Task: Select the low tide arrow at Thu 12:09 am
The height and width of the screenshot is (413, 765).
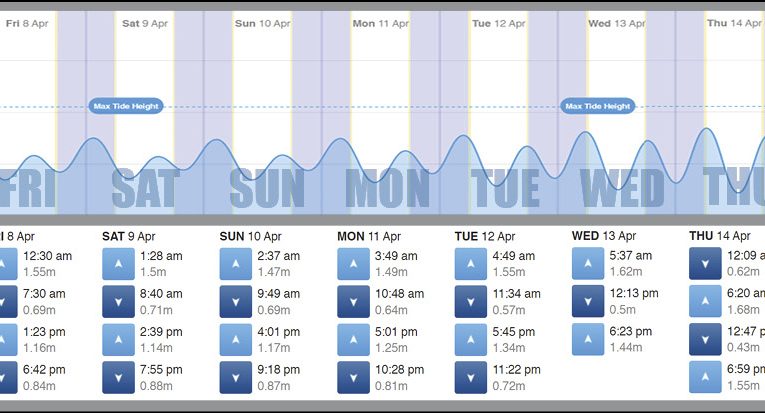Action: pyautogui.click(x=705, y=264)
